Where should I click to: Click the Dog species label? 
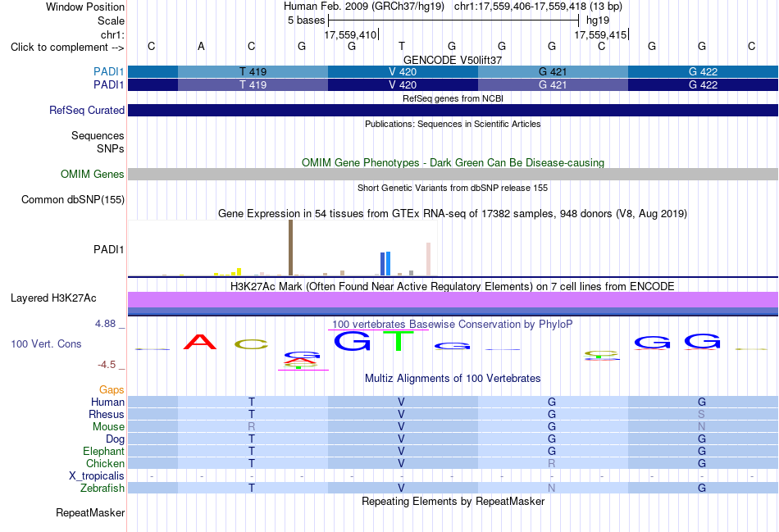pyautogui.click(x=115, y=439)
